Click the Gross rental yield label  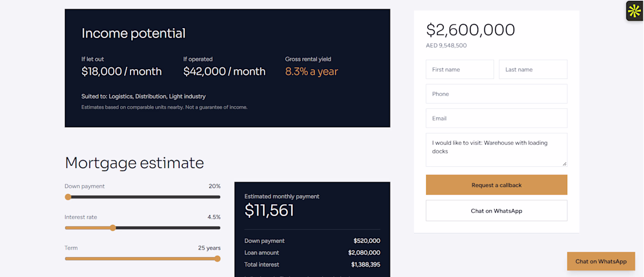(x=308, y=59)
